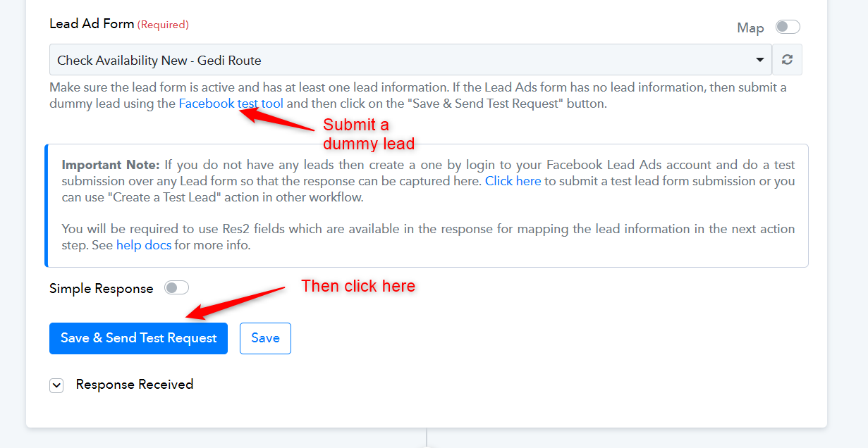Click the Lead Ad Form field label
The height and width of the screenshot is (448, 868).
coord(92,24)
